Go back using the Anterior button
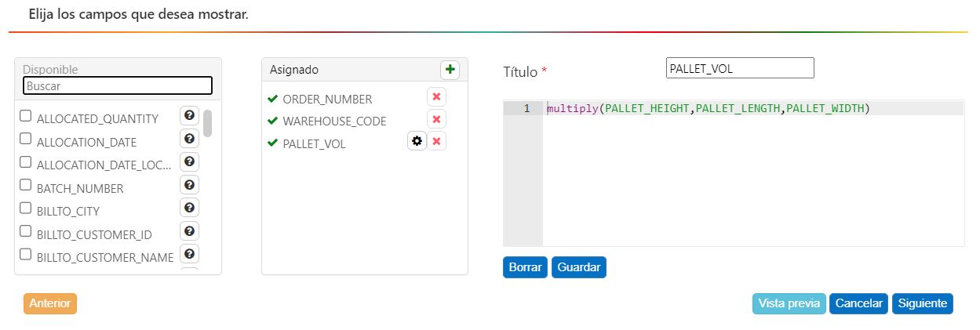The height and width of the screenshot is (330, 980). 50,303
